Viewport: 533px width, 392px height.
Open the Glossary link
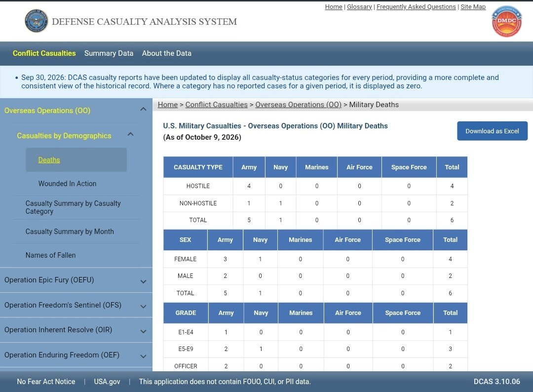pyautogui.click(x=359, y=7)
